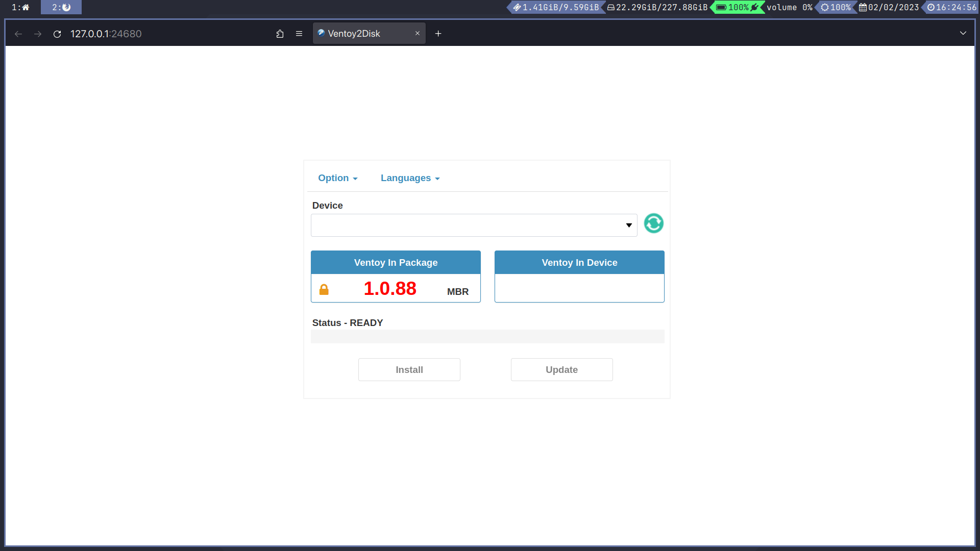Click the browser back arrow

coord(18,34)
